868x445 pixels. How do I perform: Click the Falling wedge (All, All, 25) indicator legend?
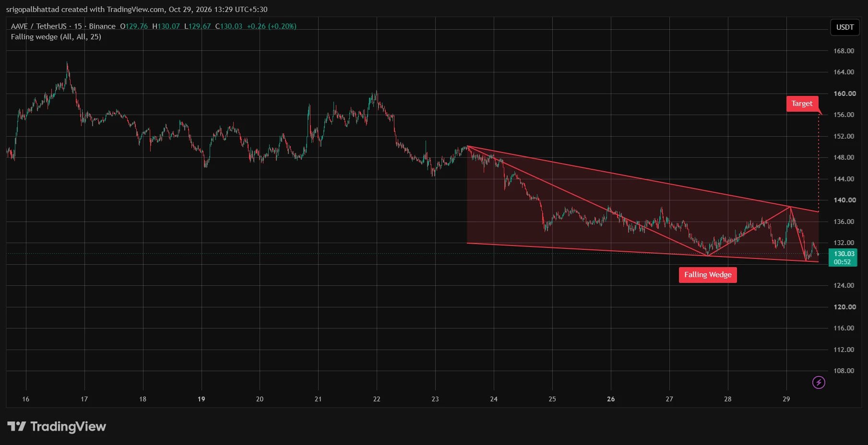tap(56, 37)
